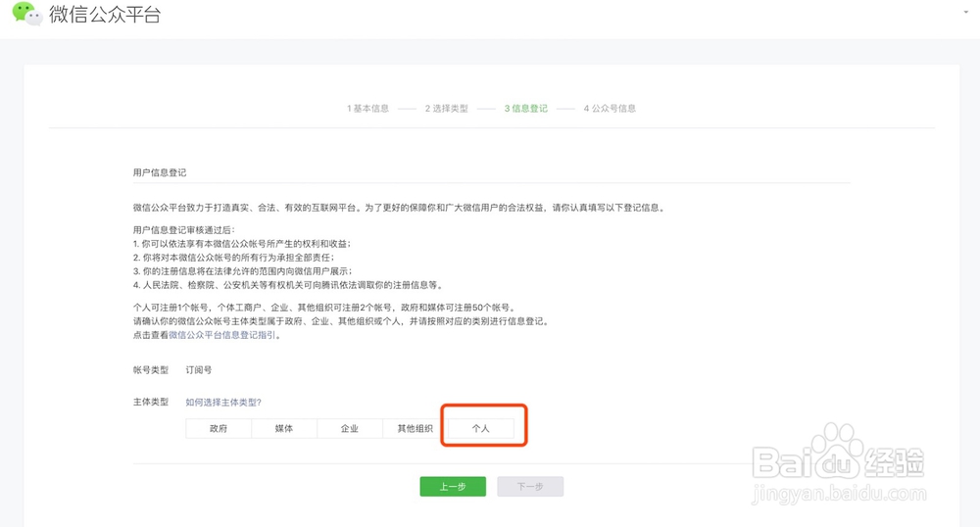Click step 1 基本信息
The height and width of the screenshot is (527, 980).
[368, 108]
